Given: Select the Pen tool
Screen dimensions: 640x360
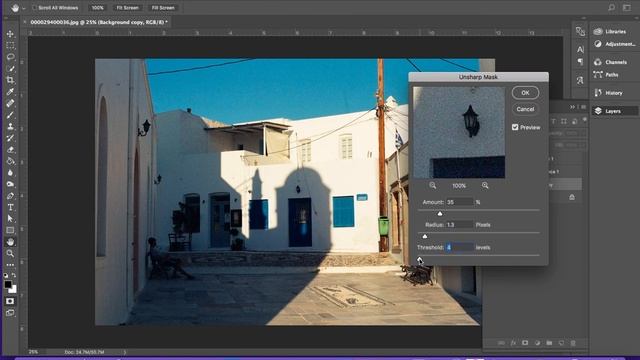Looking at the screenshot, I should (x=10, y=196).
